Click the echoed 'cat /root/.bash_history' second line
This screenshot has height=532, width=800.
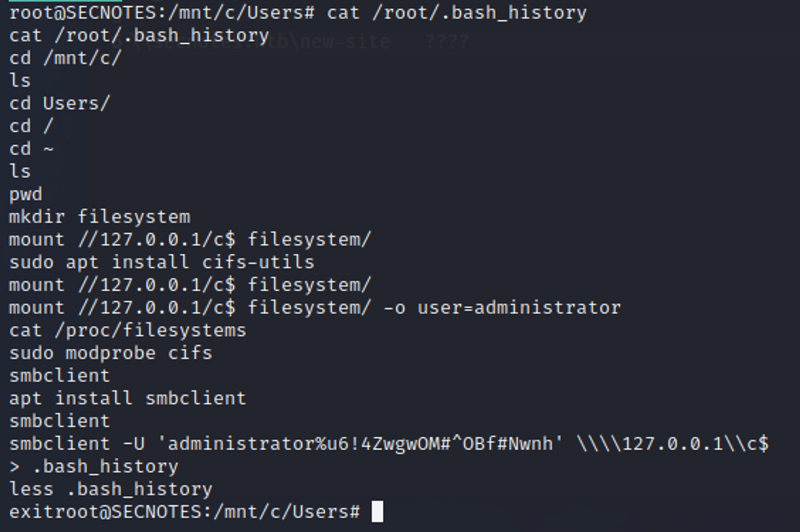[x=139, y=35]
